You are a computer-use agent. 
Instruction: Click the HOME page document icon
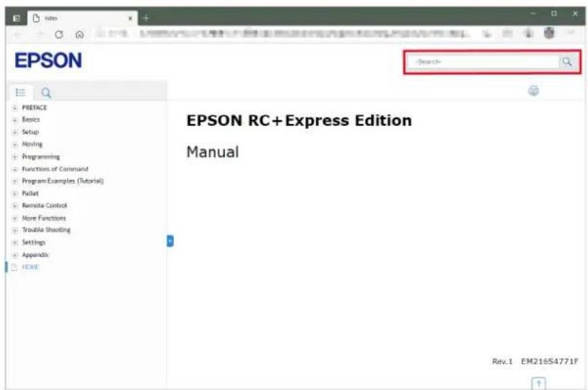coord(15,268)
